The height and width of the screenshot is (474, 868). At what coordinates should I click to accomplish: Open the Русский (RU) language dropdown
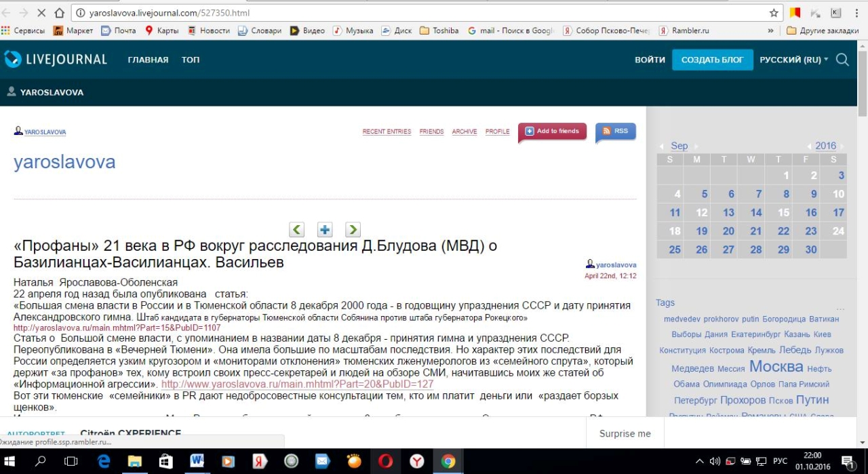tap(793, 60)
